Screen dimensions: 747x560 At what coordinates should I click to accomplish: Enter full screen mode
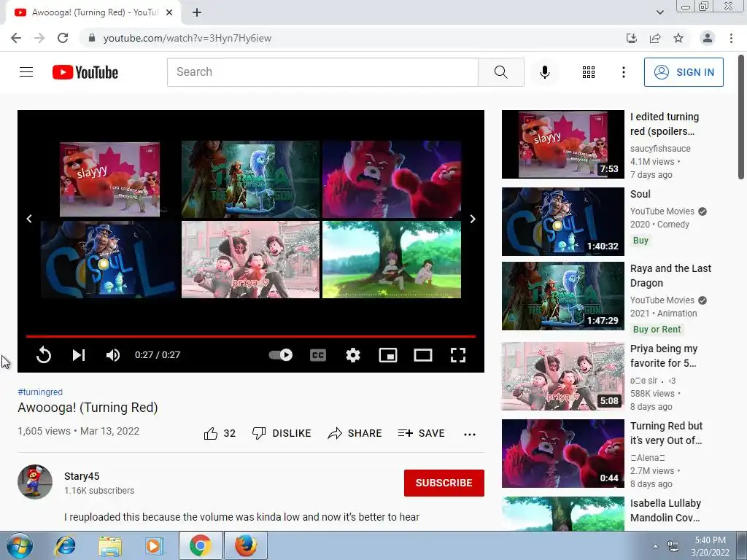[458, 355]
